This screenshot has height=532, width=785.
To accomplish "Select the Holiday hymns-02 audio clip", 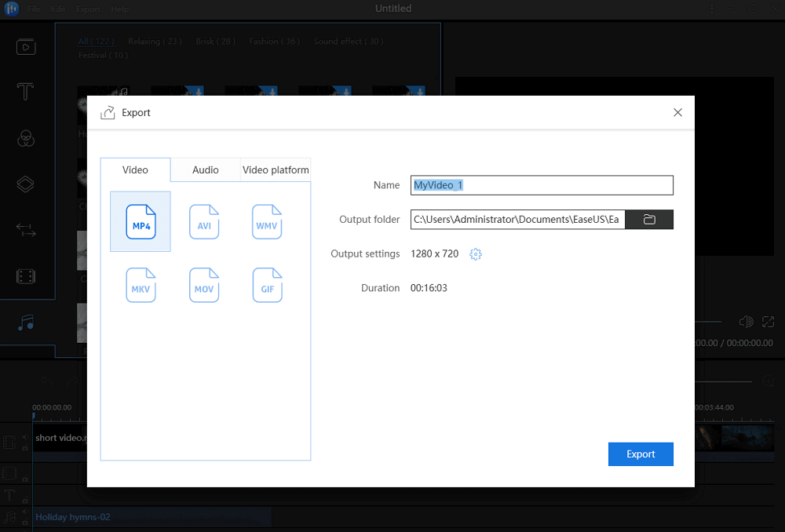I will point(153,517).
